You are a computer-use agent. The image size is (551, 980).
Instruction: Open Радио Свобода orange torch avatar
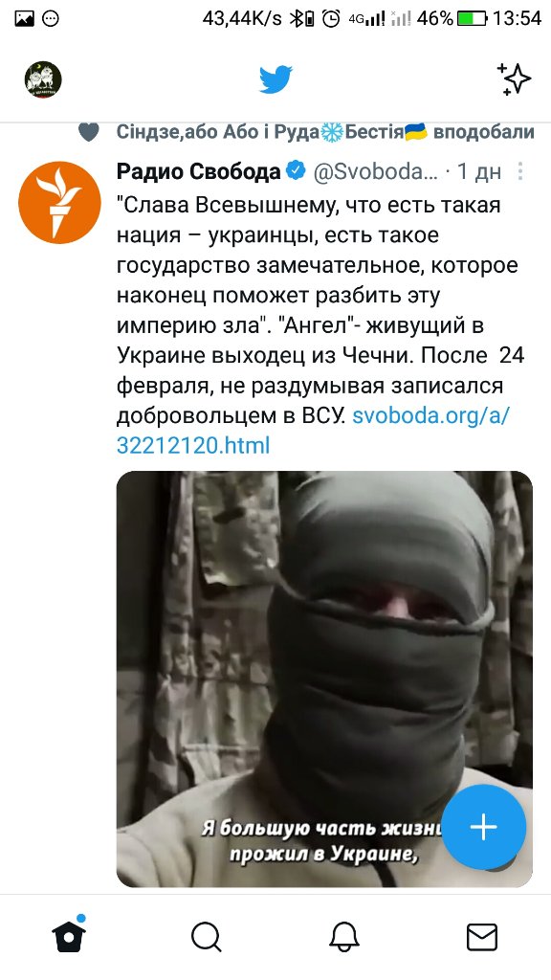59,203
